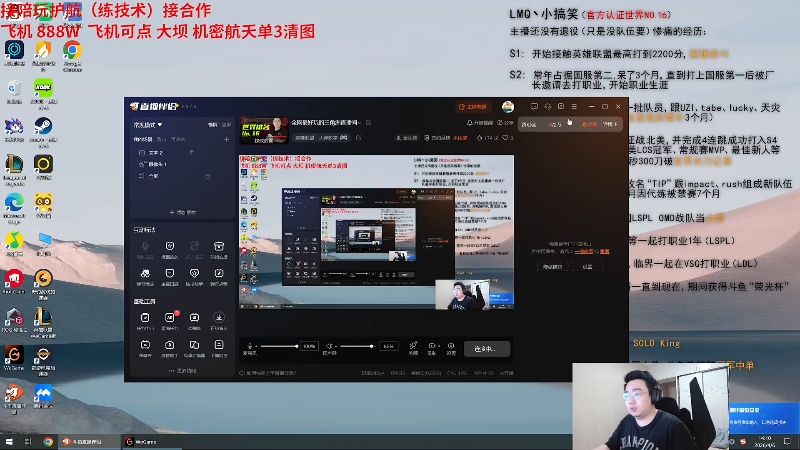Click the Windows Start button
Image resolution: width=800 pixels, height=450 pixels.
coord(9,442)
